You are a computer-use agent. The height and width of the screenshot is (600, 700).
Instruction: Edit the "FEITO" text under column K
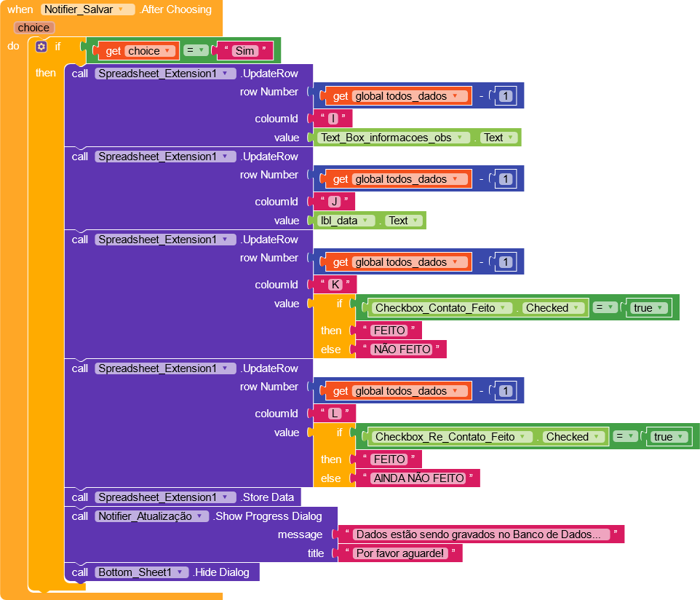click(389, 331)
